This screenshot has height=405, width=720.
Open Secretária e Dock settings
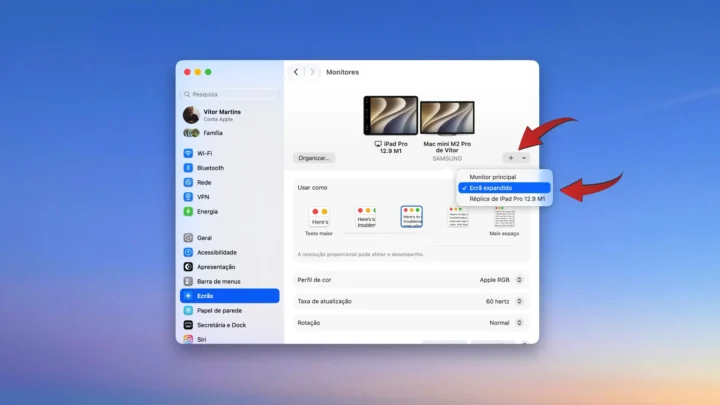click(230, 325)
